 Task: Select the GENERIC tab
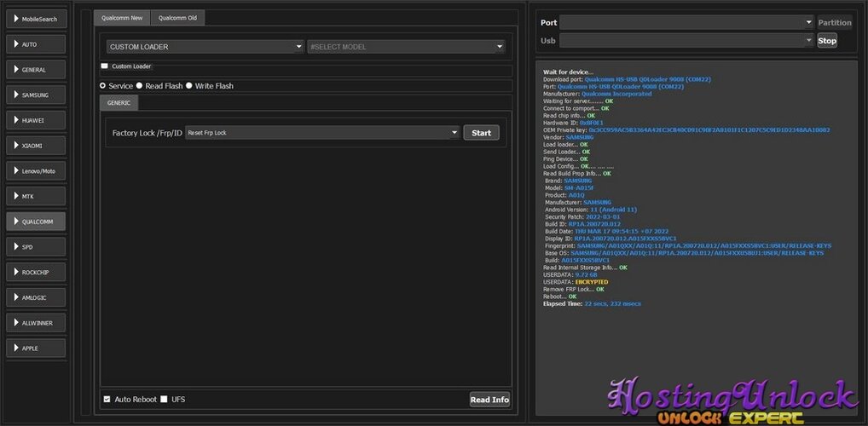click(x=119, y=103)
